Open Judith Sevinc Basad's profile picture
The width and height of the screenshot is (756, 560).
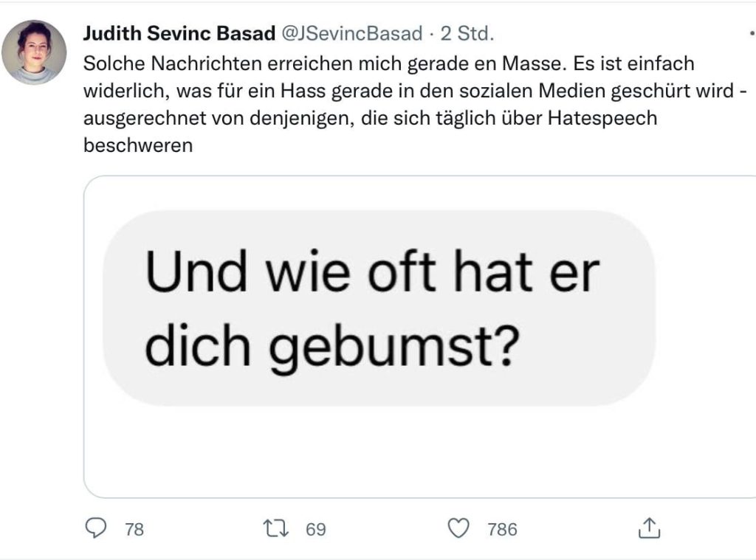pos(34,52)
